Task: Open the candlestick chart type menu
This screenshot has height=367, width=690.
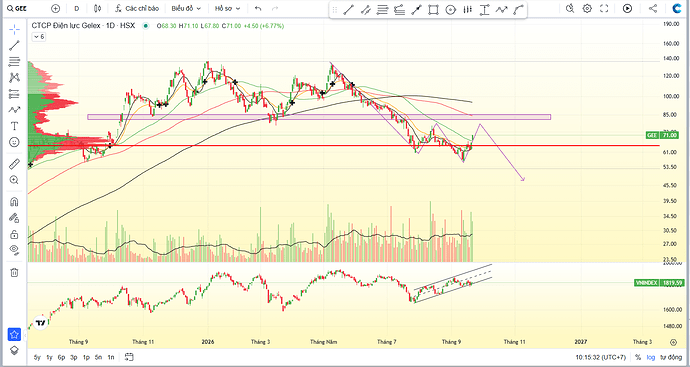Action: (98, 8)
